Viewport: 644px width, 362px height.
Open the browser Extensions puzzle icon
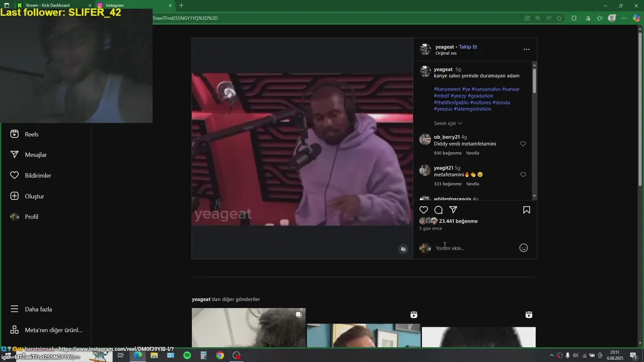pyautogui.click(x=574, y=18)
